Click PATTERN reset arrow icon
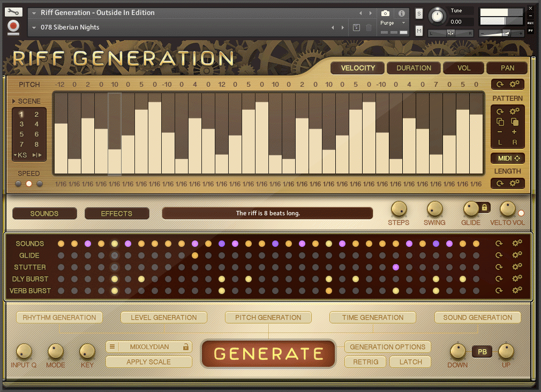Viewport: 541px width, 392px height. click(500, 111)
